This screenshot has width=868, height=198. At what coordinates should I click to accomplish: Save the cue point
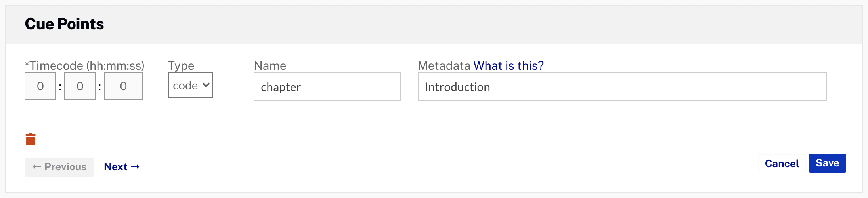pos(827,163)
